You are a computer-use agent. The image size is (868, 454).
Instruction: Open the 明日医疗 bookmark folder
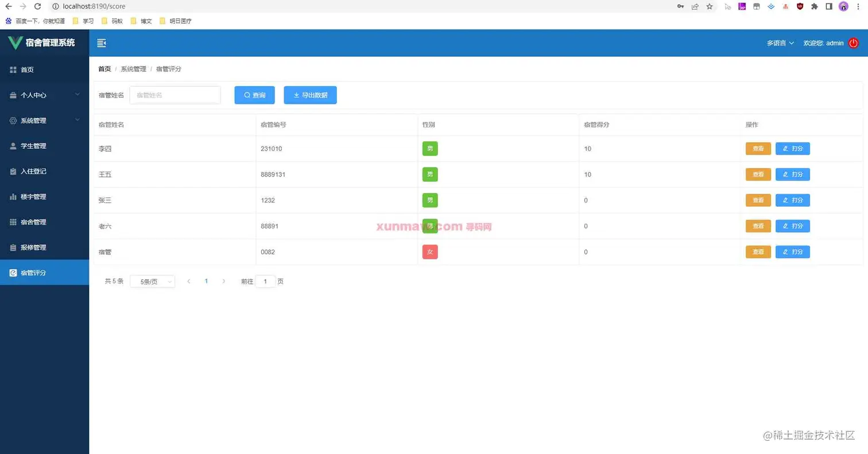click(175, 21)
